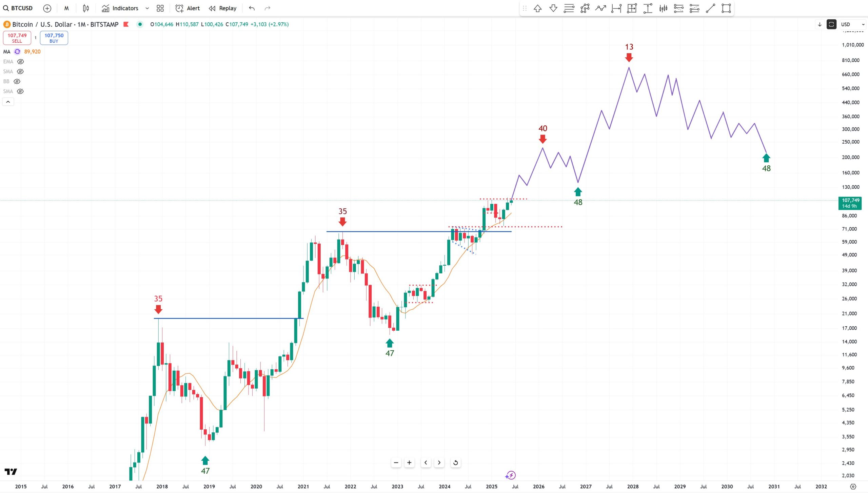868x493 pixels.
Task: Expand the Indicators favorites dropdown arrow
Action: click(x=147, y=8)
